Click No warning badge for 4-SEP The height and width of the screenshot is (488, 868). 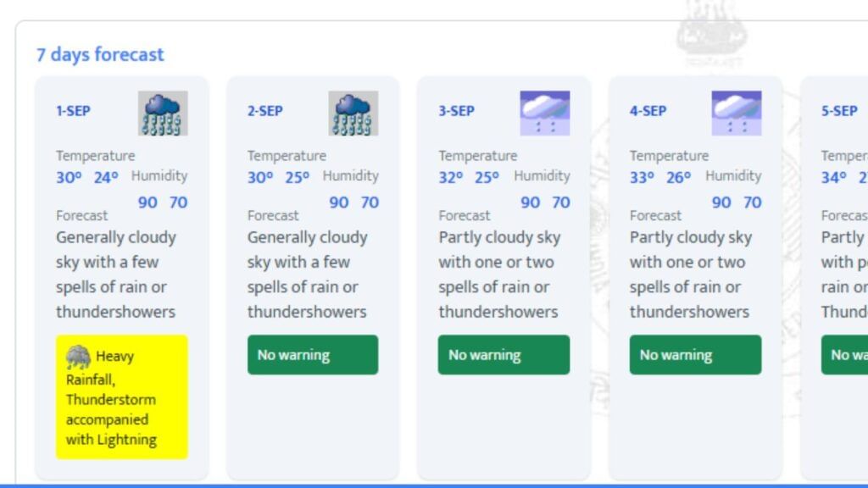tap(695, 355)
